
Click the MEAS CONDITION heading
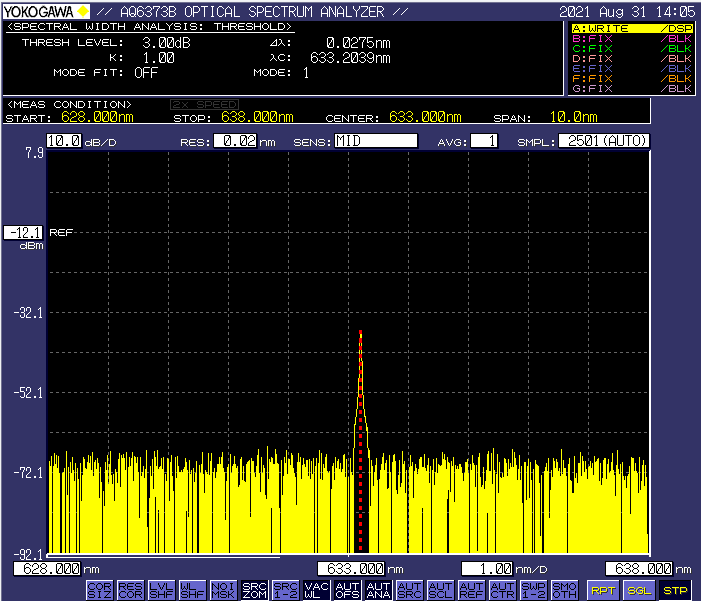coord(69,105)
